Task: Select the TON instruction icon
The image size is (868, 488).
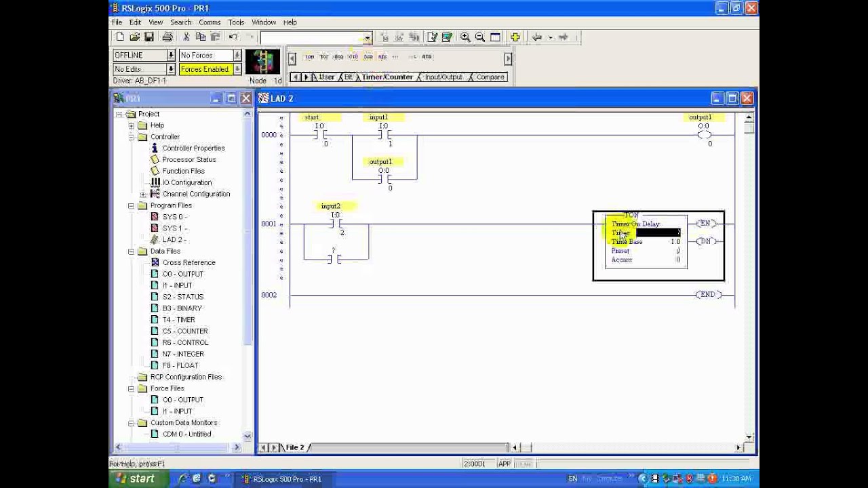Action: tap(309, 57)
